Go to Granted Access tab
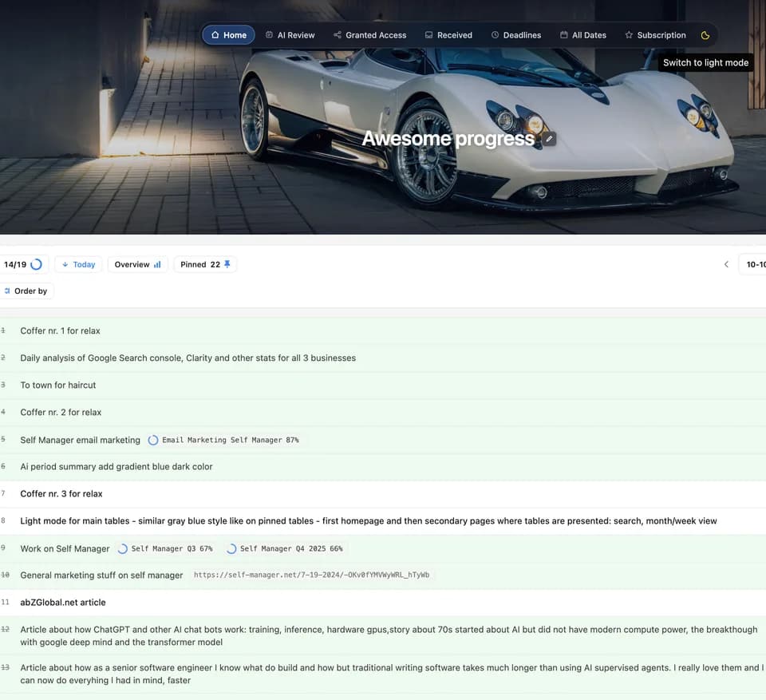The width and height of the screenshot is (766, 700). (x=369, y=35)
